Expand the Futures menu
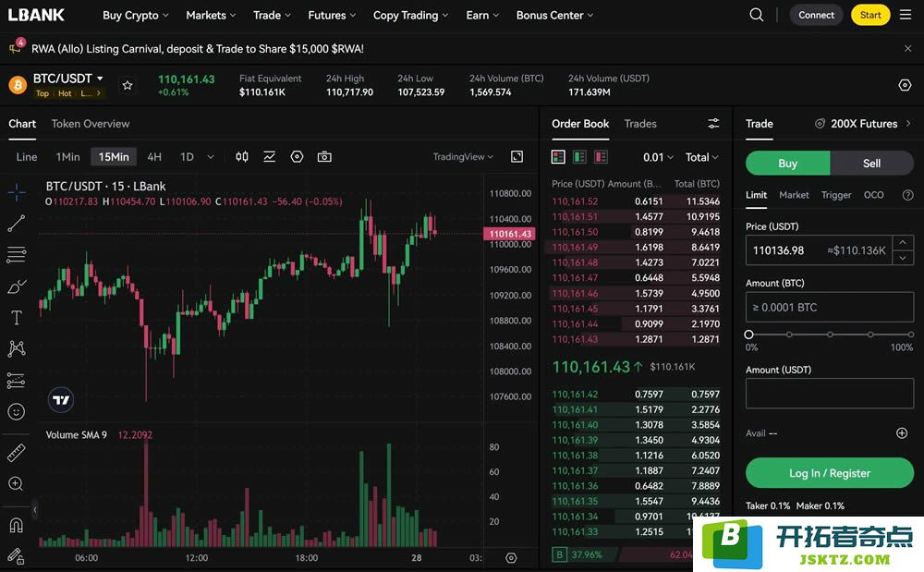Viewport: 924px width, 572px height. [332, 16]
